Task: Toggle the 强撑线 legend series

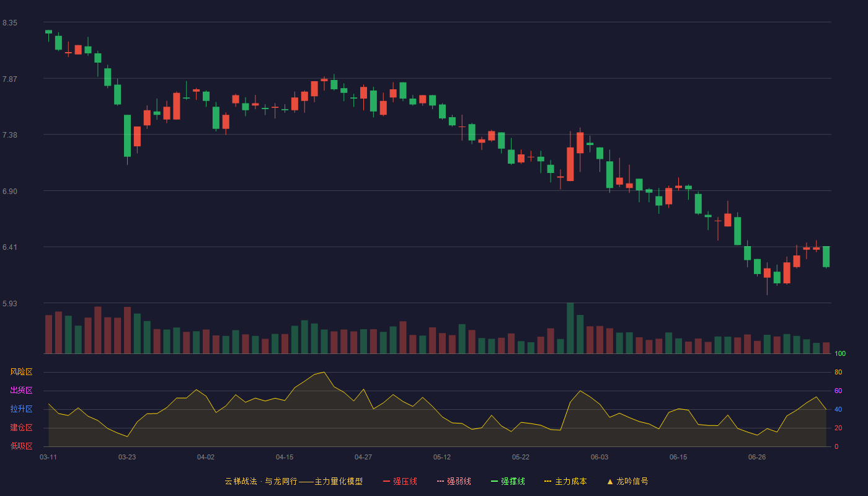Action: click(508, 481)
